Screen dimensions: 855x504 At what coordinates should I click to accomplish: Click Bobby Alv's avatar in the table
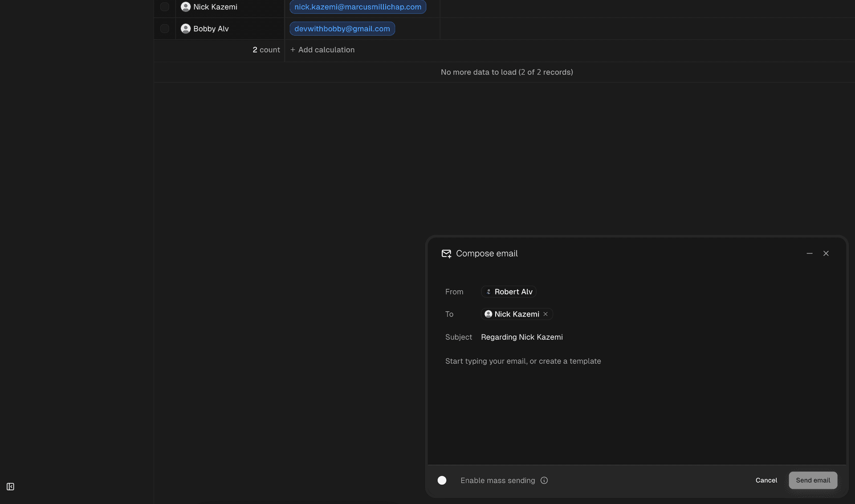pos(185,28)
